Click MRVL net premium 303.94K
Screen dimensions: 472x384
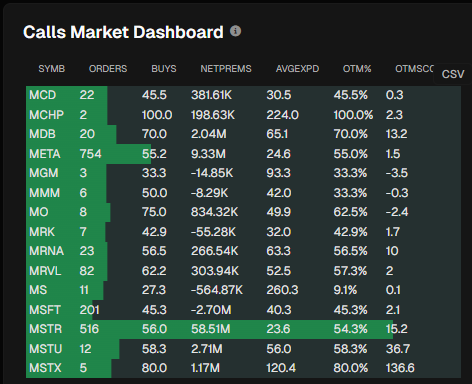click(215, 271)
